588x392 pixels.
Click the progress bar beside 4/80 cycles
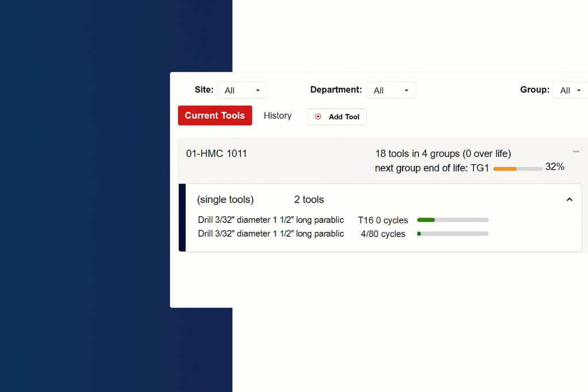pos(452,234)
